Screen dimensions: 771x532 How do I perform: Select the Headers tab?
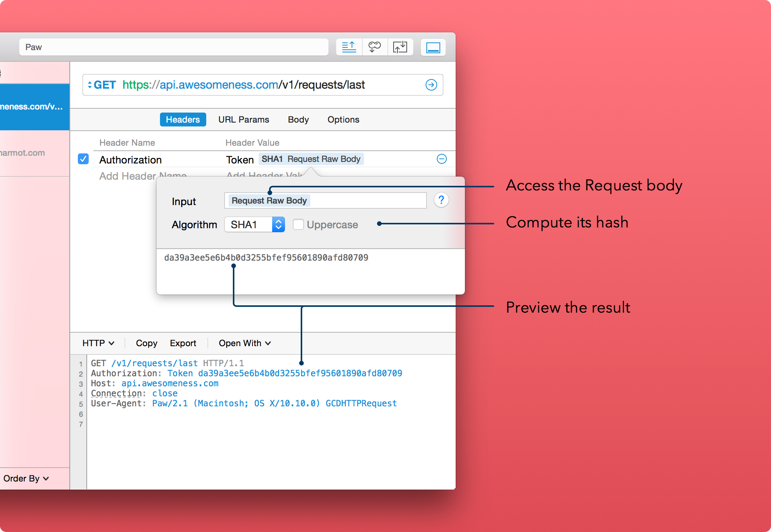(x=183, y=120)
